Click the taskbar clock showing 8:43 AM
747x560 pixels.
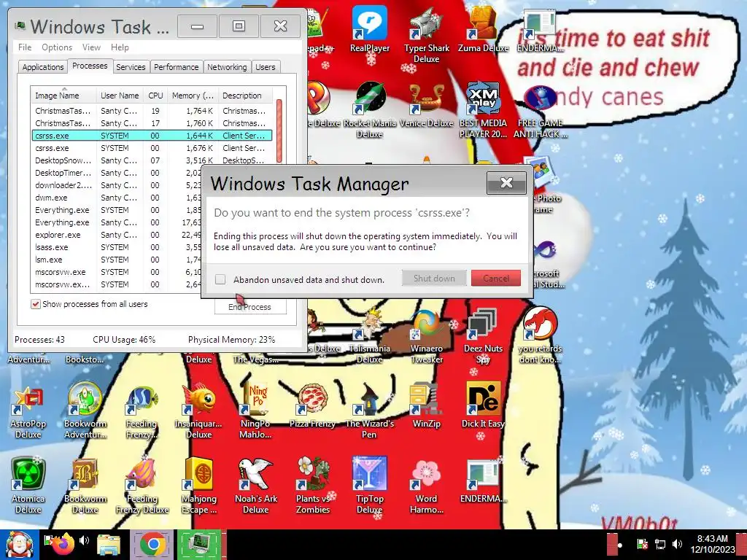pyautogui.click(x=713, y=544)
